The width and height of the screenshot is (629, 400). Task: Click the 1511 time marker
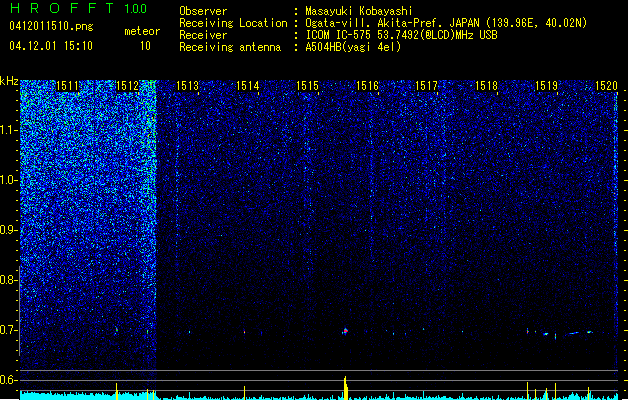pos(67,86)
